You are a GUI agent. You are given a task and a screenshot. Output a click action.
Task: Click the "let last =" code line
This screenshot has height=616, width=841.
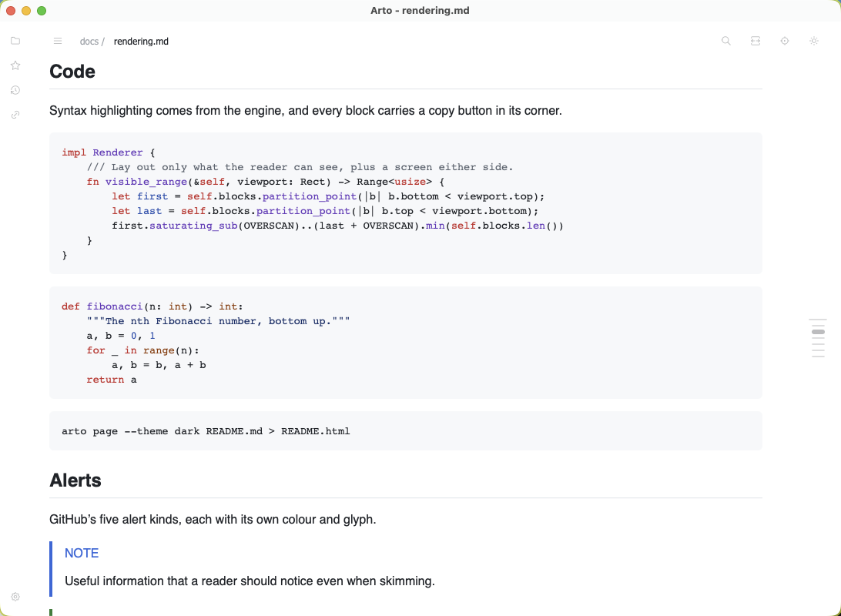[325, 211]
